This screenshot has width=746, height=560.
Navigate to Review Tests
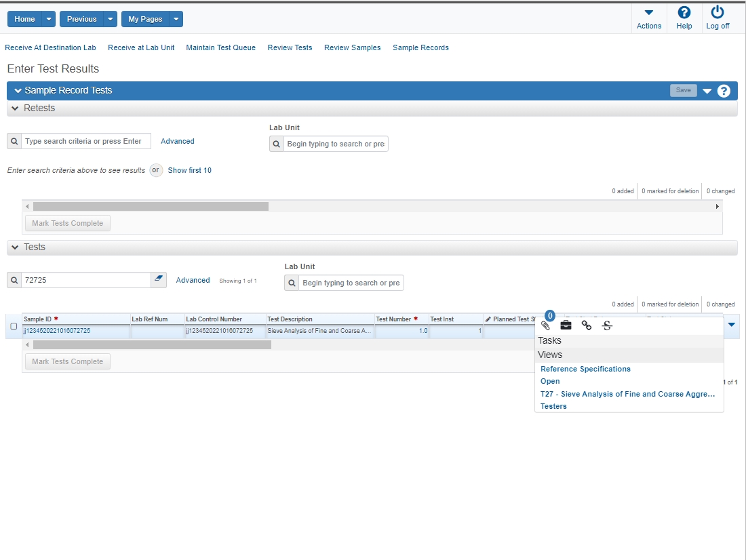coord(290,47)
